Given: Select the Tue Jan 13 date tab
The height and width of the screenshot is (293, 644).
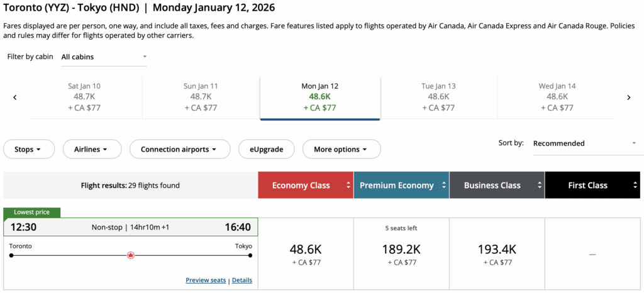Looking at the screenshot, I should point(438,97).
